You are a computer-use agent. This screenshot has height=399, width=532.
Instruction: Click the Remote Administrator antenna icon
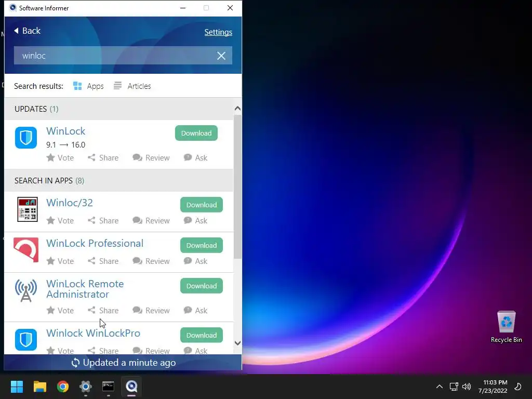(x=26, y=290)
